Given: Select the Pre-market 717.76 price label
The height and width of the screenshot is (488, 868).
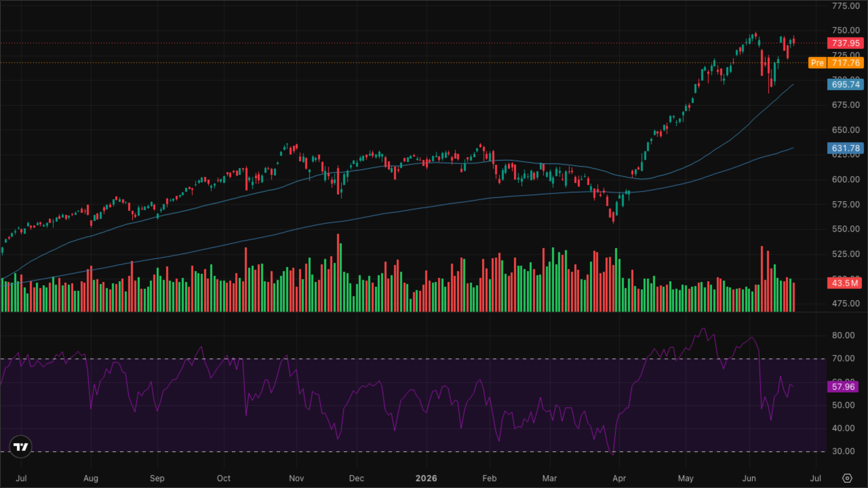Looking at the screenshot, I should 846,63.
